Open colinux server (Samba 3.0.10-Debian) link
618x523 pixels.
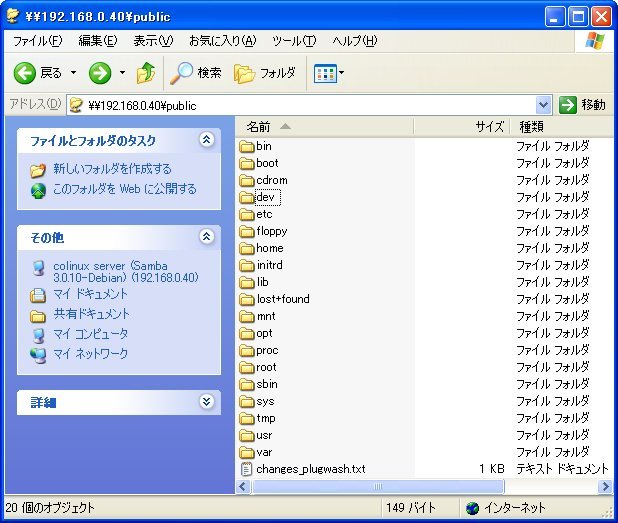(126, 272)
